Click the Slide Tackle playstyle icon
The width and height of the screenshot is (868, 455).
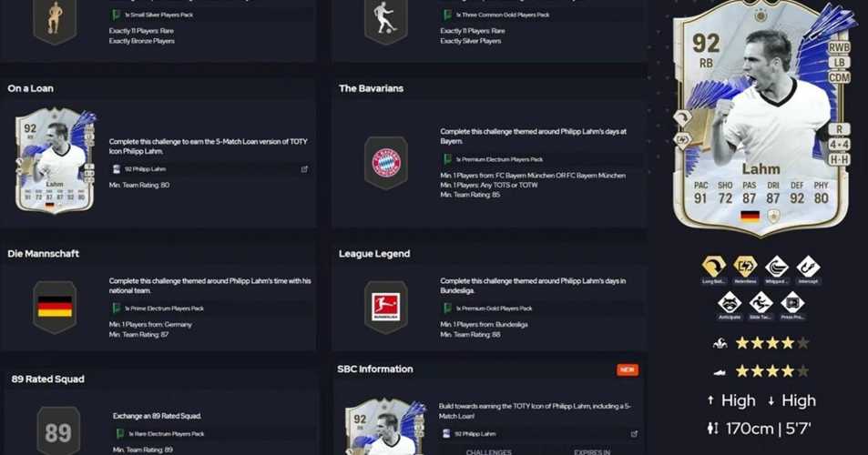click(761, 303)
